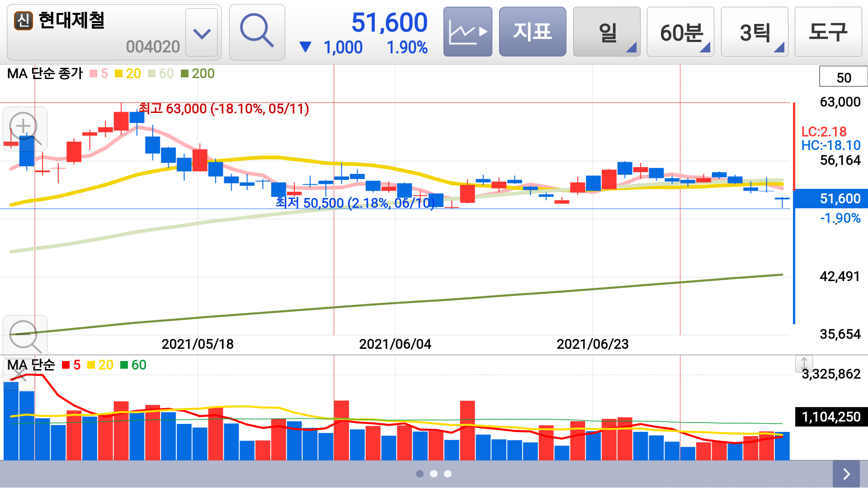Click the -1.90% axis change label

[x=840, y=218]
